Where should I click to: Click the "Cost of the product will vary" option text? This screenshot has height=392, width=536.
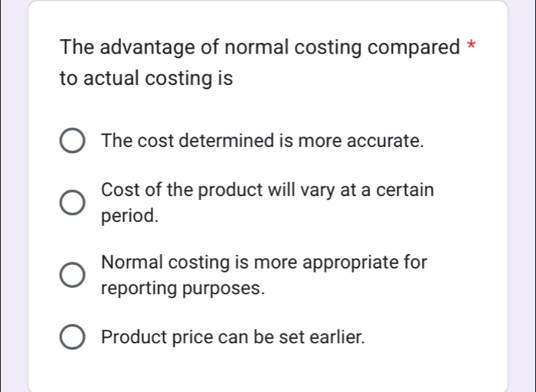pos(267,190)
